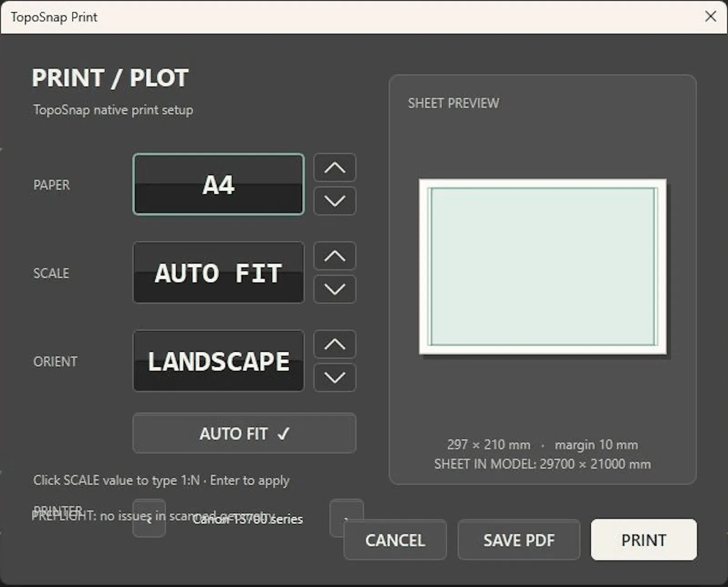Choose previous printer with left arrow

(149, 518)
